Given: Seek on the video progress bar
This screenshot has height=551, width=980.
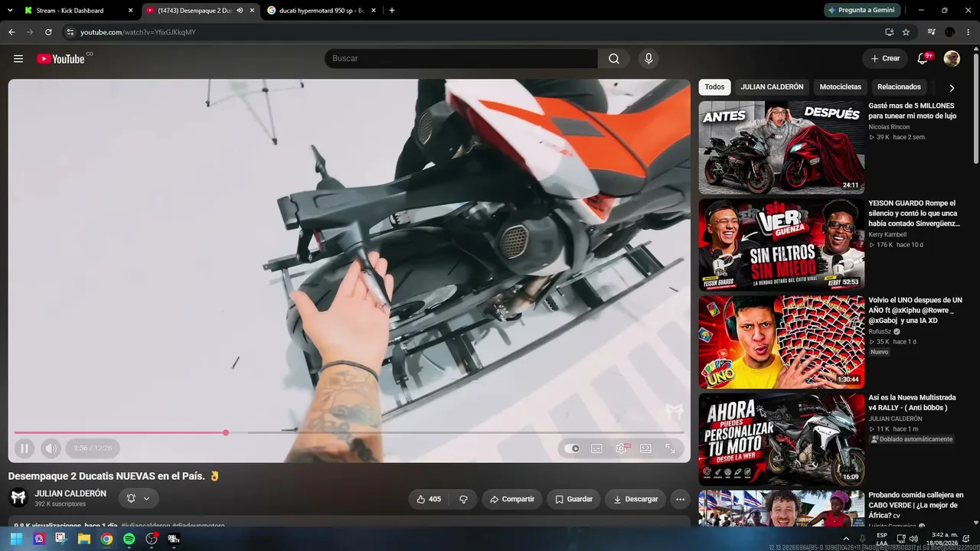Looking at the screenshot, I should pos(349,432).
